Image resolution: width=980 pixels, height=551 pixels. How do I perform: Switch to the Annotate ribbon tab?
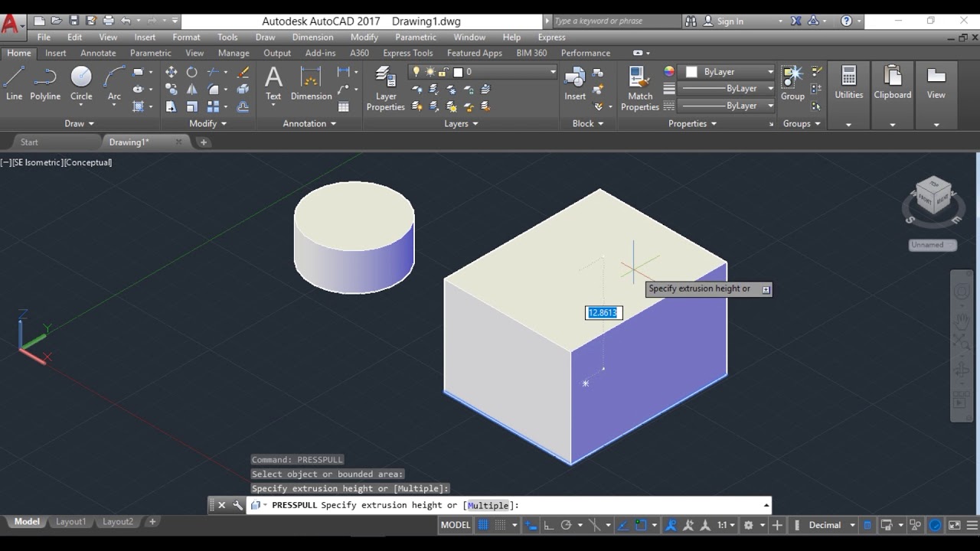click(98, 53)
